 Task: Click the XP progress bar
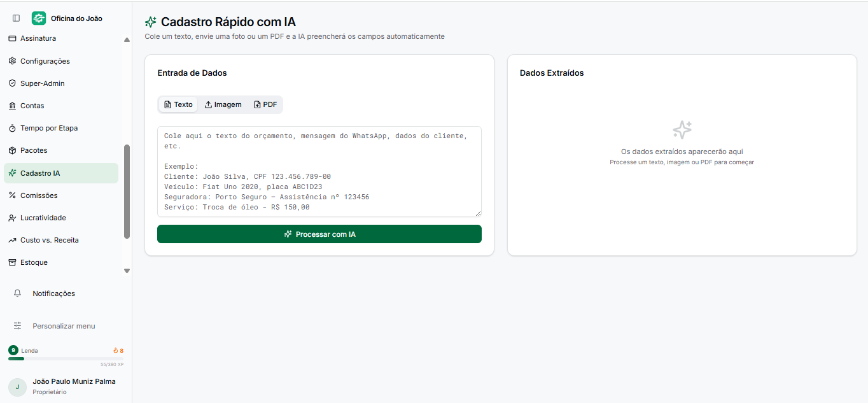pos(66,359)
